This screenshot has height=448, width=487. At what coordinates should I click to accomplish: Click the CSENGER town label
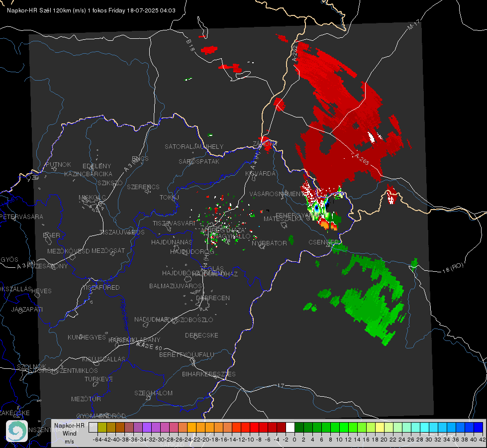323,242
